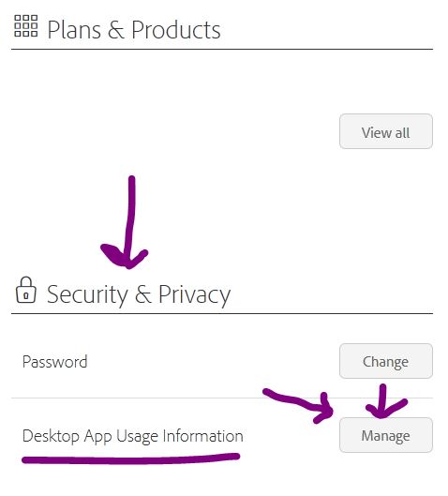The width and height of the screenshot is (448, 496).
Task: Click the word Plans in the top heading
Action: tap(74, 30)
